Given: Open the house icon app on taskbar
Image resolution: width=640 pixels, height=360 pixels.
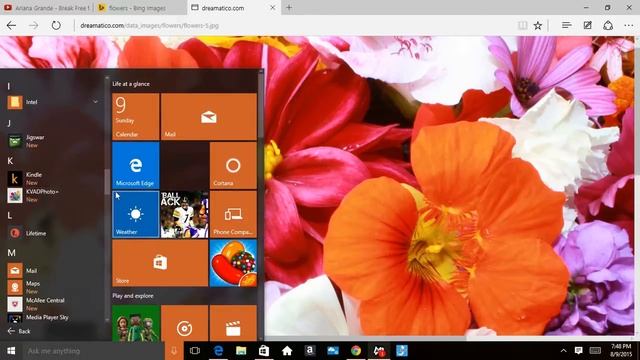Looking at the screenshot, I should 287,351.
